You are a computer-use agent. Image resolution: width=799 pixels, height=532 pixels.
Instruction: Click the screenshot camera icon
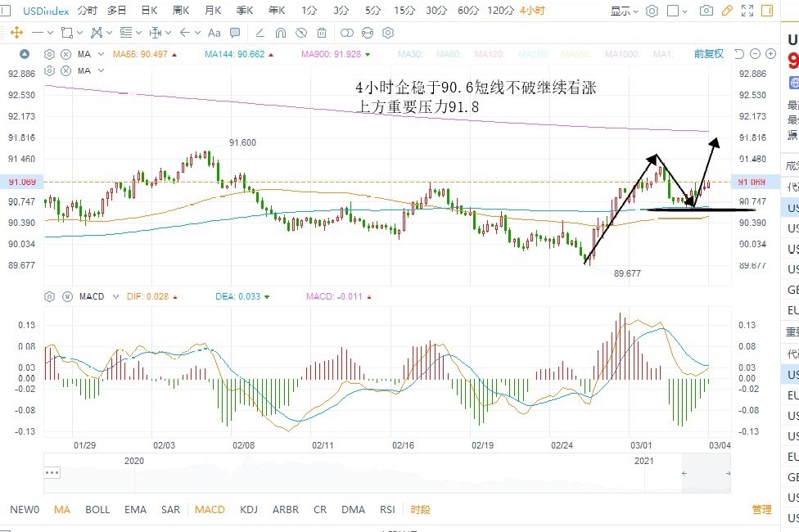(706, 11)
